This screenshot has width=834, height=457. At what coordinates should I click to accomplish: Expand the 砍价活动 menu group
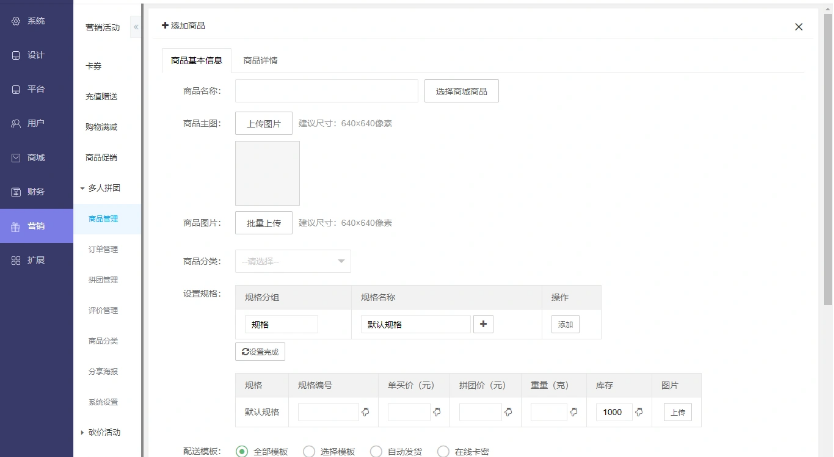tap(101, 432)
